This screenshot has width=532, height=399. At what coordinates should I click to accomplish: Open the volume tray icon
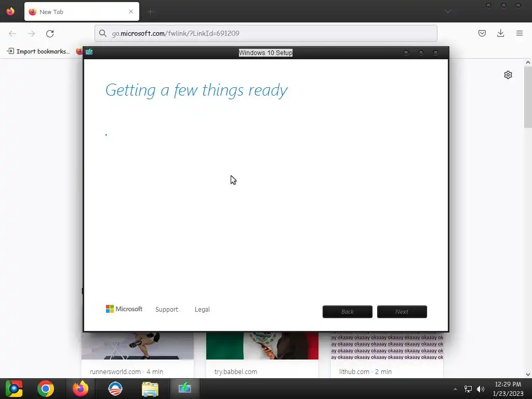[481, 389]
